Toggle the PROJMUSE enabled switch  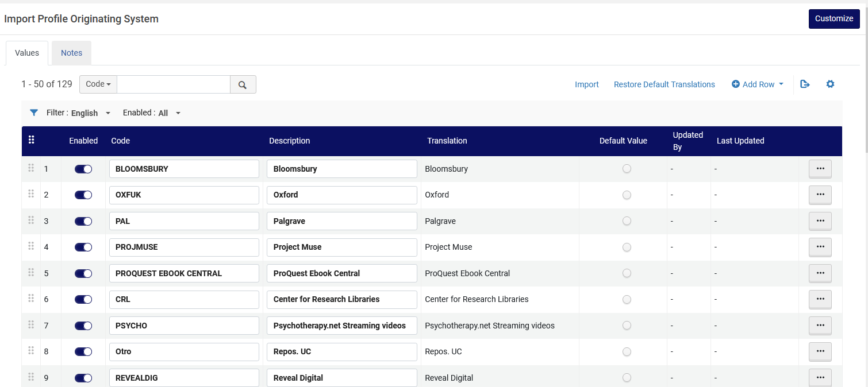(x=83, y=247)
